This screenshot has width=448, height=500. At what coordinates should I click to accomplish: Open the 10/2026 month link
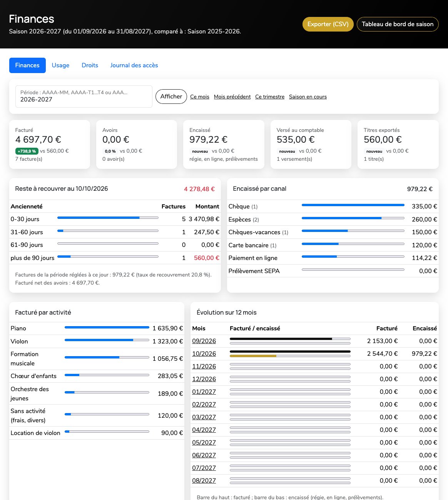[x=204, y=354]
